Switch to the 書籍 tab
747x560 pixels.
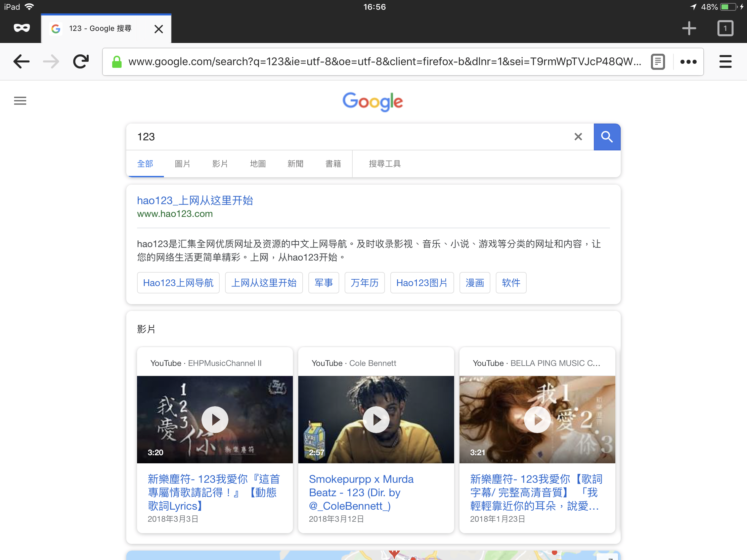pyautogui.click(x=333, y=164)
